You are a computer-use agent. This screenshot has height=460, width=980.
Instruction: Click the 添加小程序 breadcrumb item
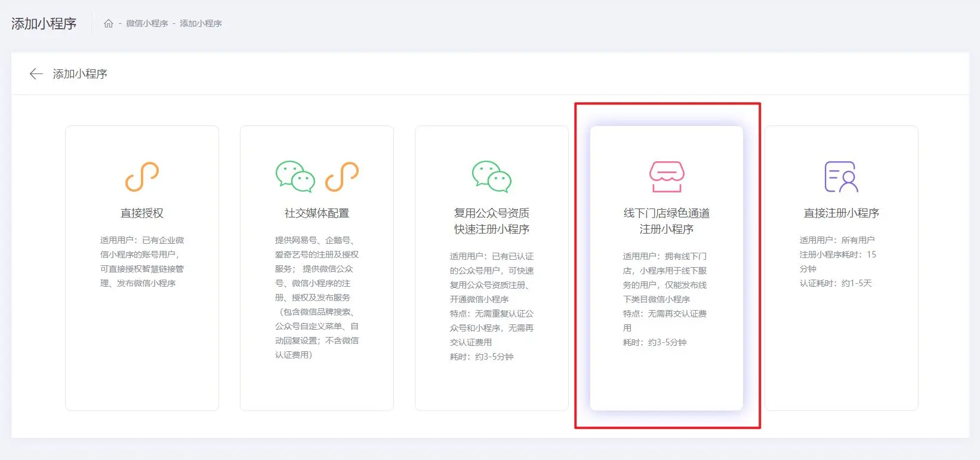tap(201, 23)
